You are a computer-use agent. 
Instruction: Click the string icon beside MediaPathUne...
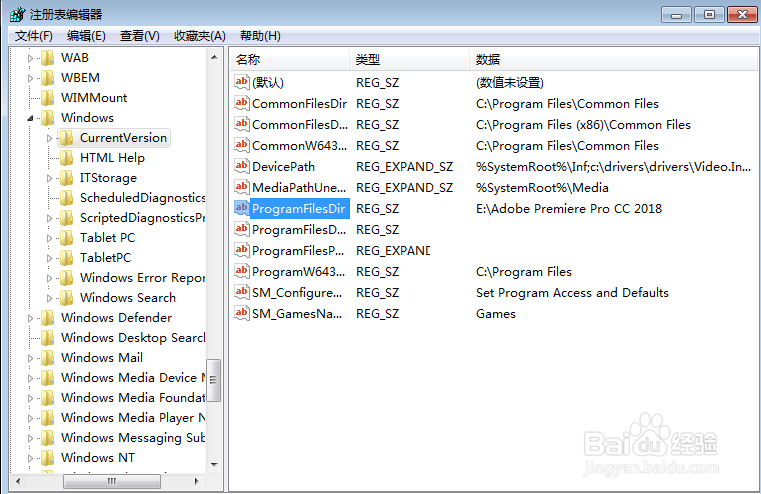pos(241,187)
